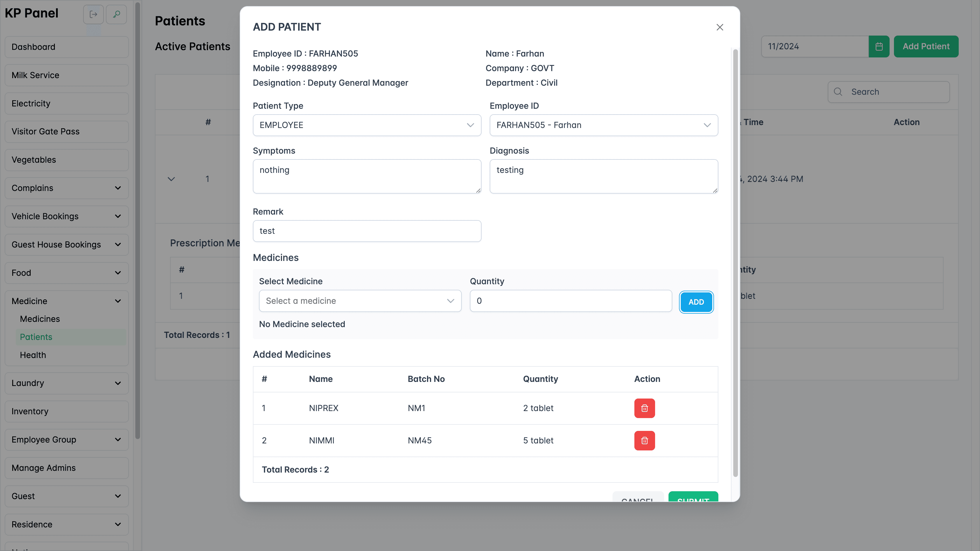
Task: Remove NIMMI from added medicines via trash icon
Action: click(x=645, y=440)
